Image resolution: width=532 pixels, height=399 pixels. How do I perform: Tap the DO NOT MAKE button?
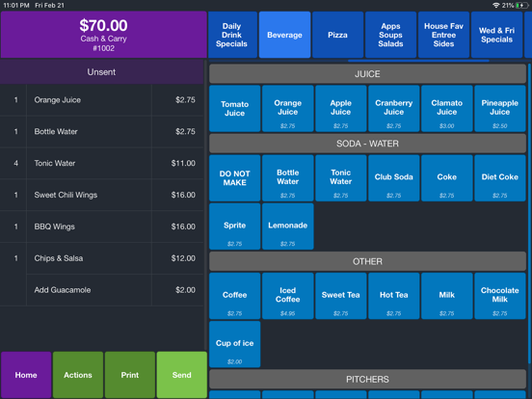click(235, 178)
